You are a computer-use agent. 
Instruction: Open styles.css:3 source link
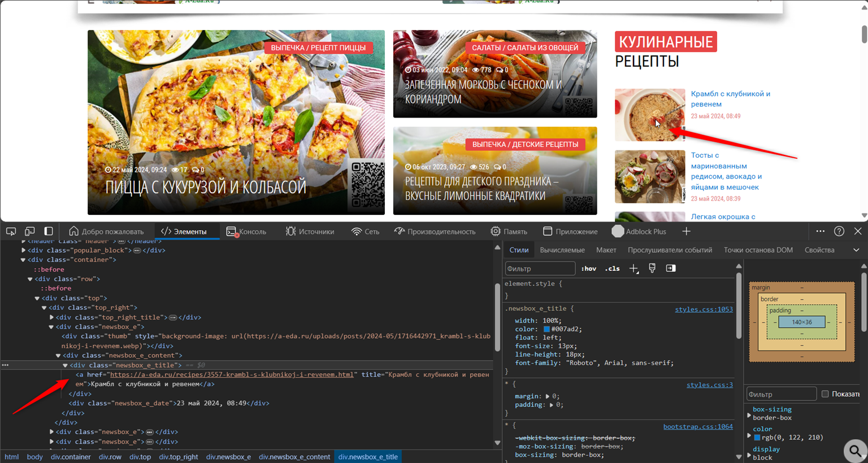click(x=710, y=385)
